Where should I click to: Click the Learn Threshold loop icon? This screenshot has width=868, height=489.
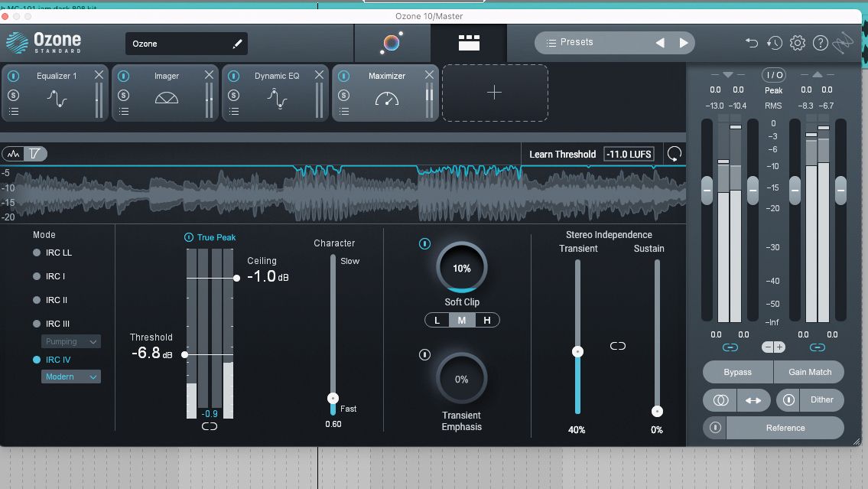click(674, 154)
